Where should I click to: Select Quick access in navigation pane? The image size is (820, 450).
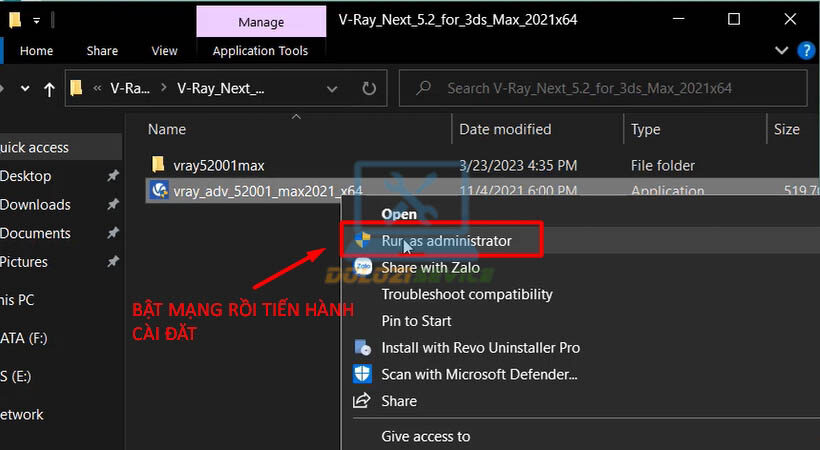[x=34, y=148]
